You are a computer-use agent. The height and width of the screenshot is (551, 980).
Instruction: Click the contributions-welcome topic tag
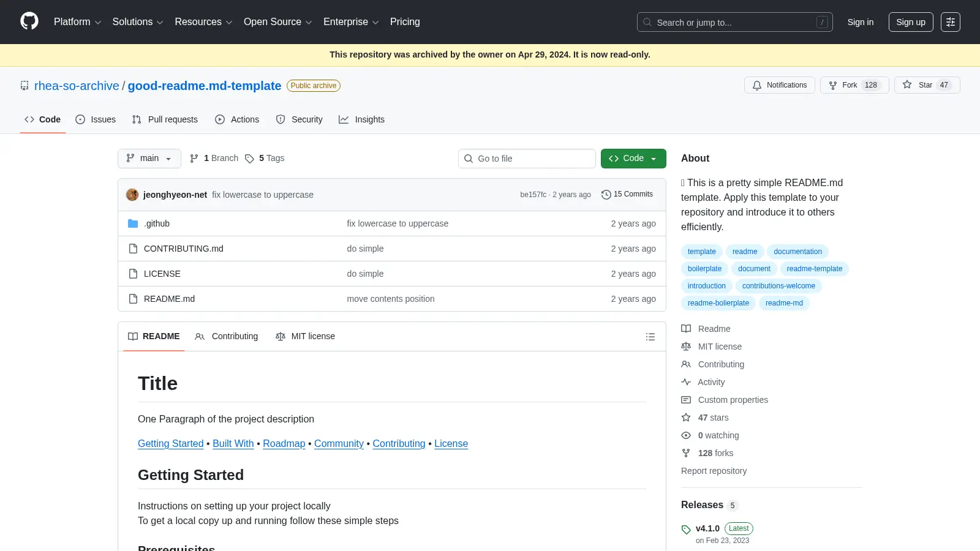(778, 286)
